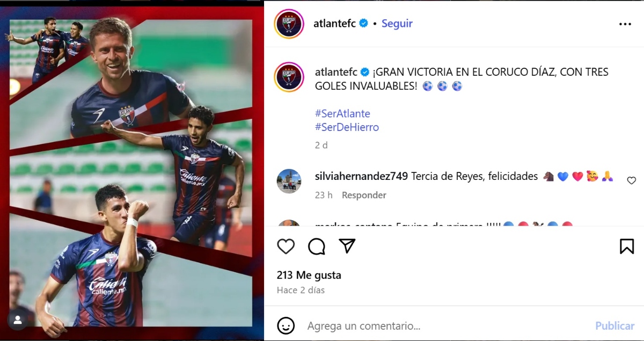Focus the Agrega un comentario field
The width and height of the screenshot is (644, 341).
click(445, 326)
